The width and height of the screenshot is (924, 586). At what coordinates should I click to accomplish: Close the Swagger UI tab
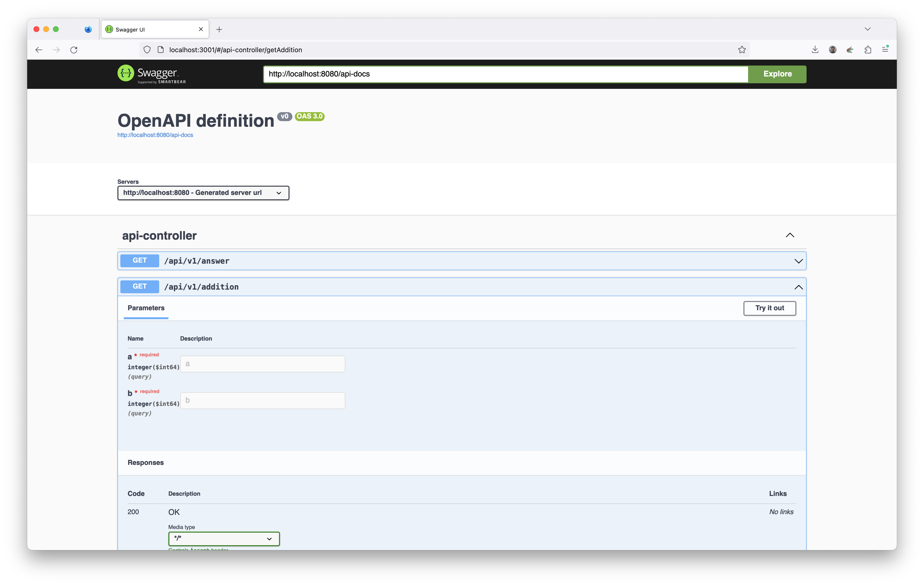tap(201, 30)
